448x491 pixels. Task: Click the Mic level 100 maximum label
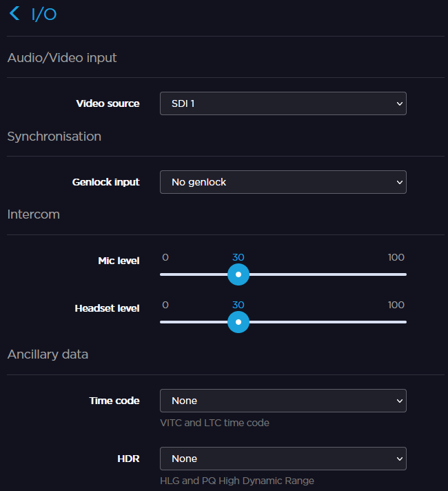click(396, 257)
